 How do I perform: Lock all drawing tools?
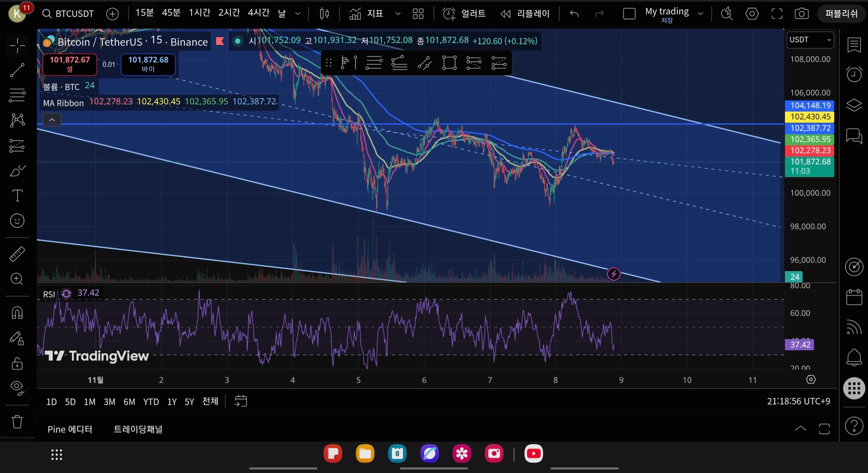coord(17,363)
